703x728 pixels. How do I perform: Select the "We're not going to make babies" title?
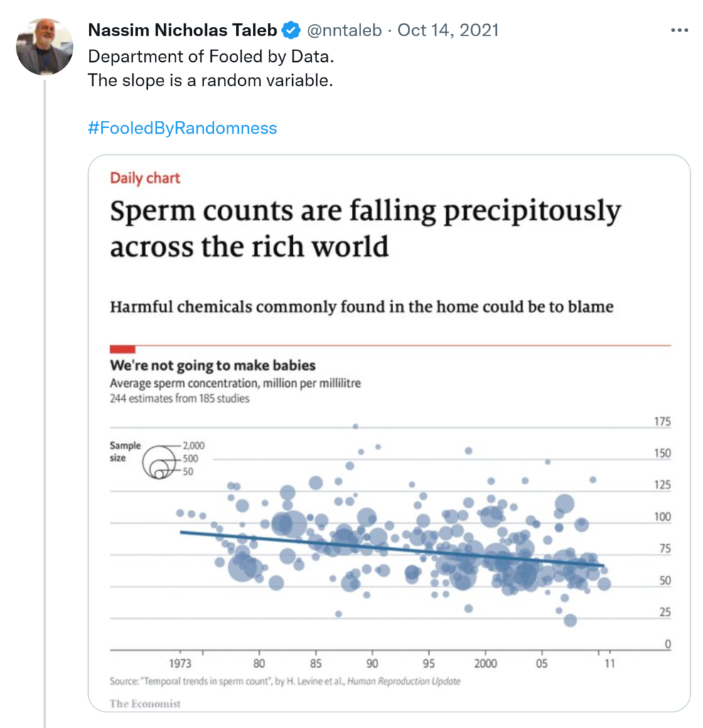tap(213, 367)
